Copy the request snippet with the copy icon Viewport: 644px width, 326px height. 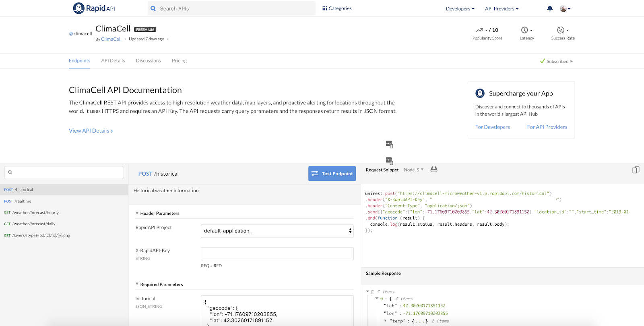coord(636,170)
